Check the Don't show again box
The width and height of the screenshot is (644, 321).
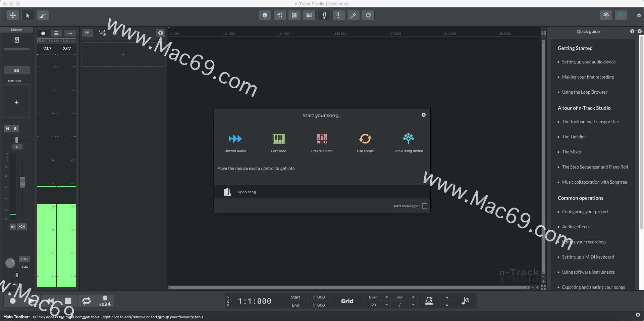(425, 206)
